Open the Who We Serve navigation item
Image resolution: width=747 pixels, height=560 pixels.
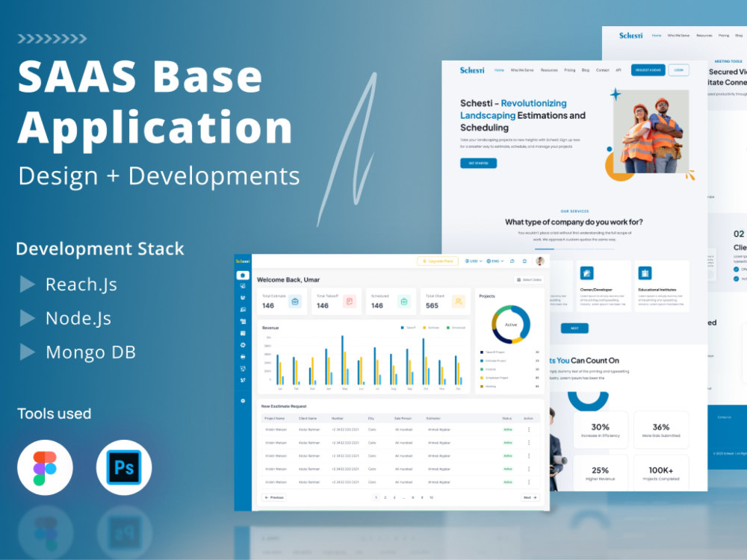522,70
